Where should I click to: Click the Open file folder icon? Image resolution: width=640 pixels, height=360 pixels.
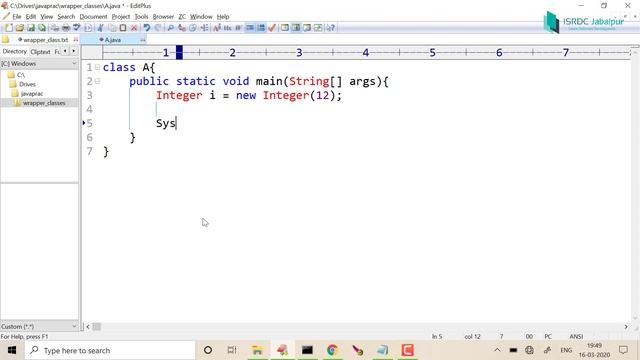[20, 28]
